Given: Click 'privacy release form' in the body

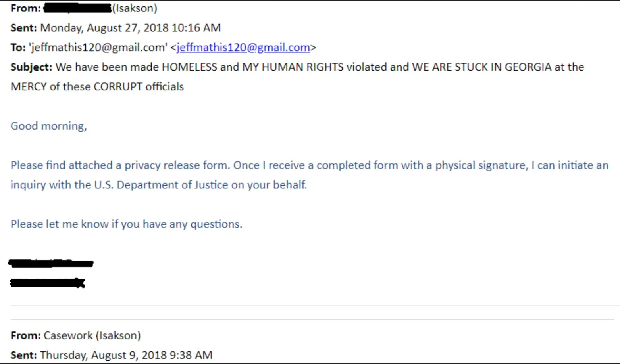Looking at the screenshot, I should pyautogui.click(x=177, y=165).
